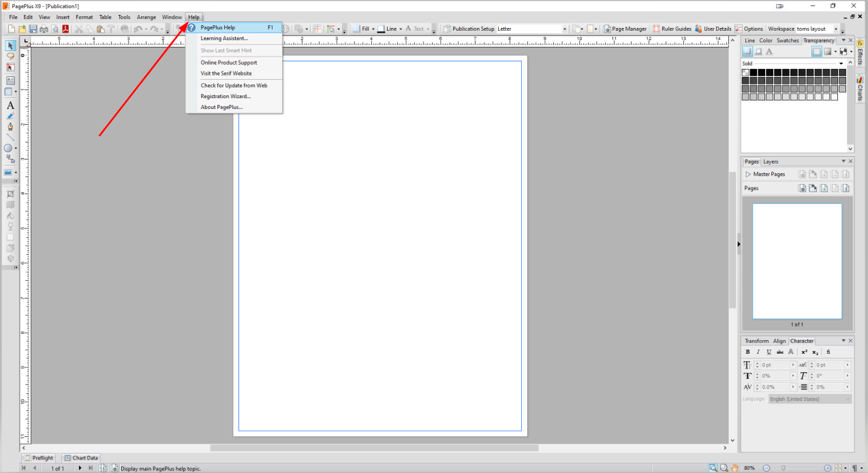Click the Save disk icon
The height and width of the screenshot is (473, 868).
[33, 29]
